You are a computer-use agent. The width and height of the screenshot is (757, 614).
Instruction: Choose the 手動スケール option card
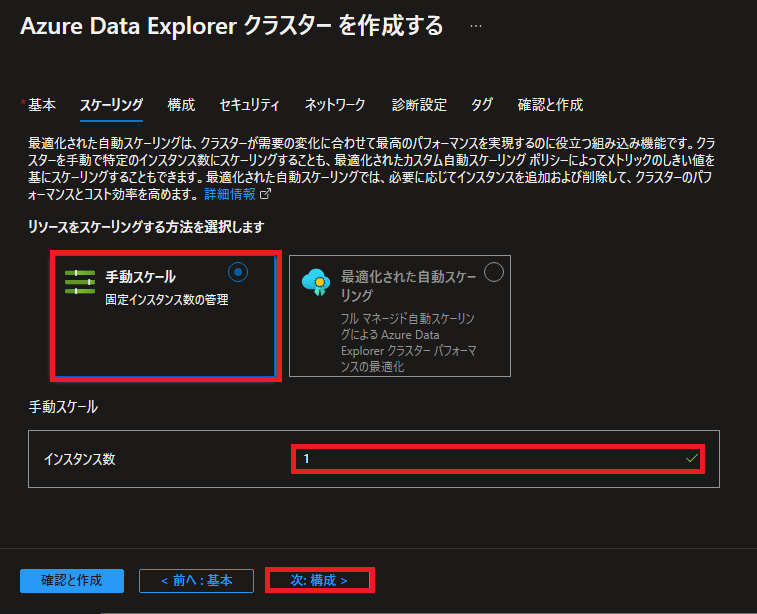click(x=165, y=316)
